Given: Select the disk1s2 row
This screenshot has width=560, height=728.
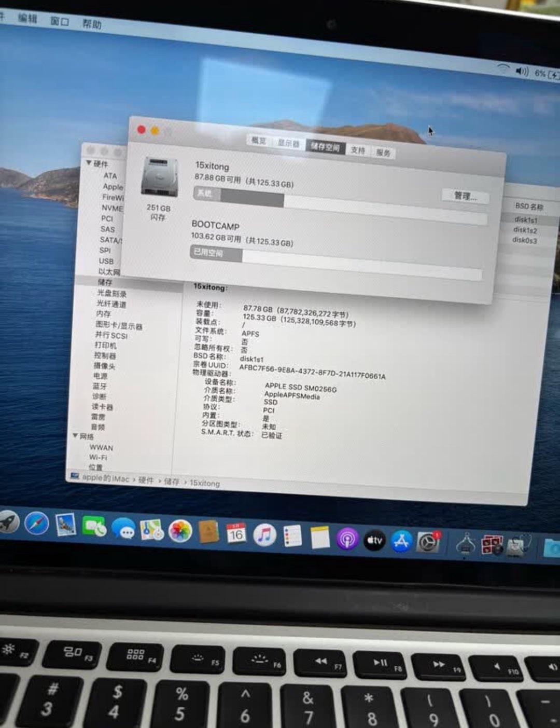Looking at the screenshot, I should point(525,230).
